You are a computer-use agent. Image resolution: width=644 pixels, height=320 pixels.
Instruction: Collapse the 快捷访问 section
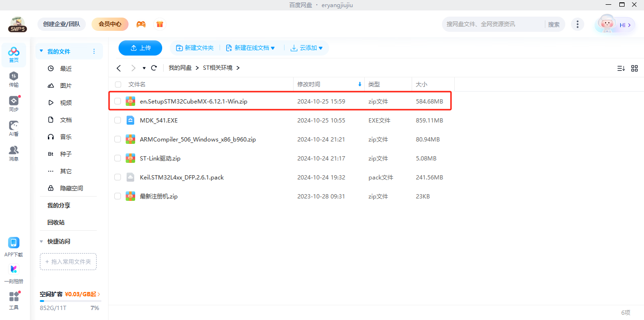(41, 241)
